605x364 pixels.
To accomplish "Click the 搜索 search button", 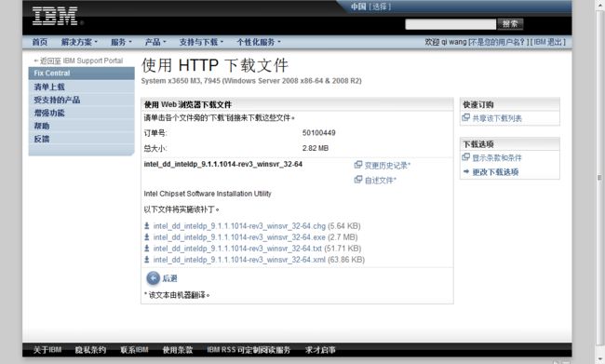I will coord(510,24).
